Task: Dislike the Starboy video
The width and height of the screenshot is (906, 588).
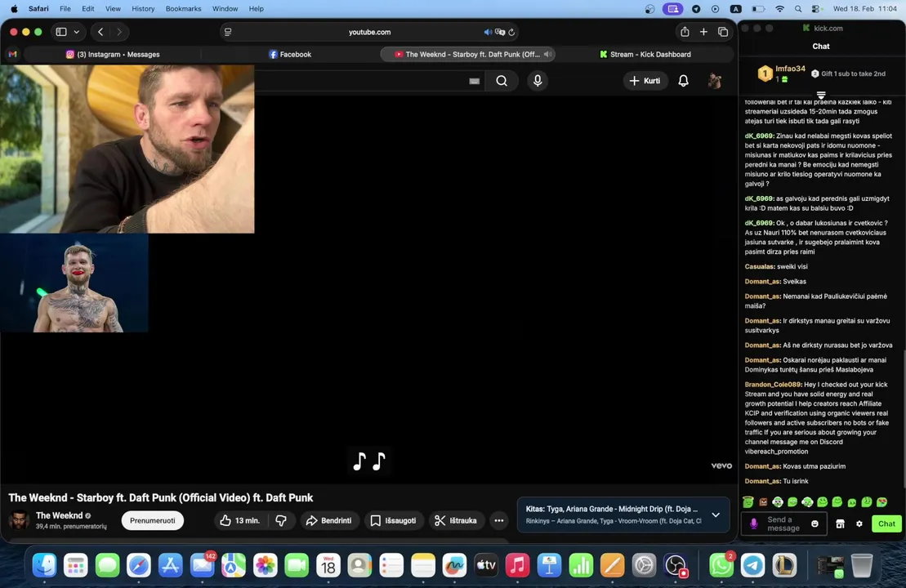Action: pos(281,520)
